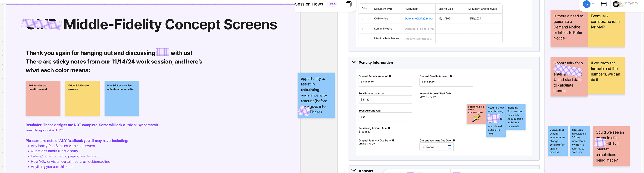Viewport: 644px width, 173px height.
Task: Click the 12/12/2024 mailing date cell
Action: (445, 19)
